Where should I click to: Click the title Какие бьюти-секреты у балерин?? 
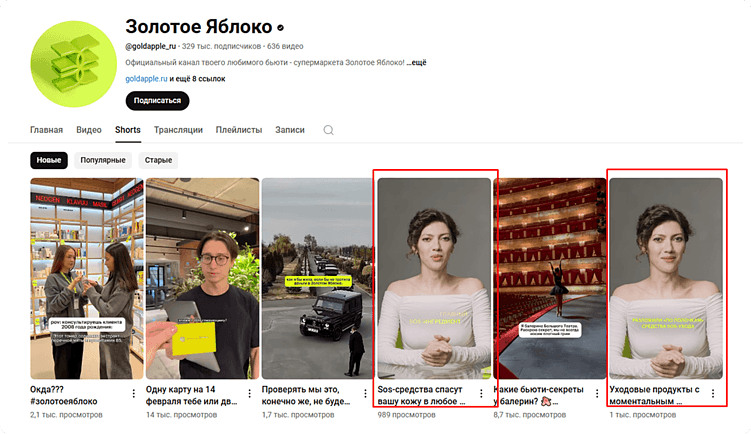539,395
